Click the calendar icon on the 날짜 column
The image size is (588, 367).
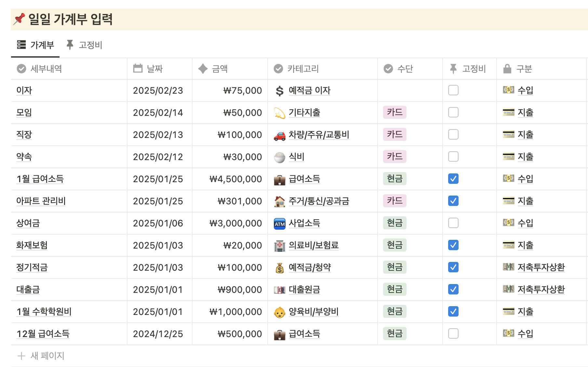pyautogui.click(x=138, y=69)
